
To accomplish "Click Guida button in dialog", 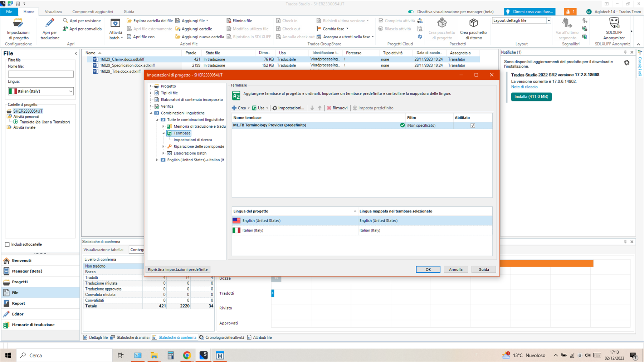I will 484,269.
